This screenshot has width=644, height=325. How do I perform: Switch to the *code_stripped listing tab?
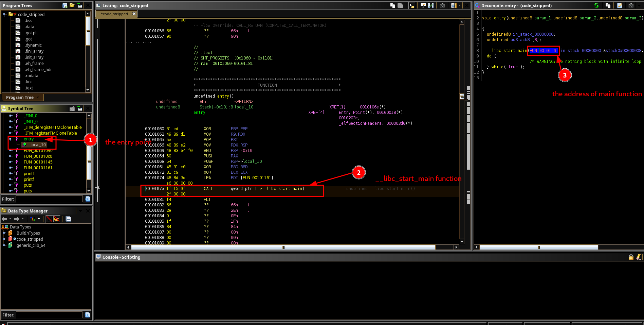tap(115, 14)
